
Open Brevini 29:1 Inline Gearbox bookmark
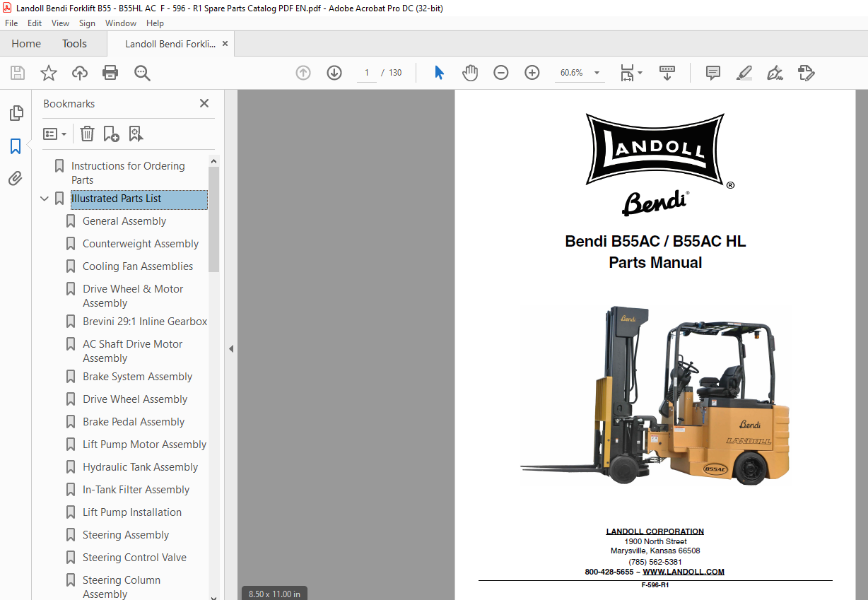click(x=145, y=322)
